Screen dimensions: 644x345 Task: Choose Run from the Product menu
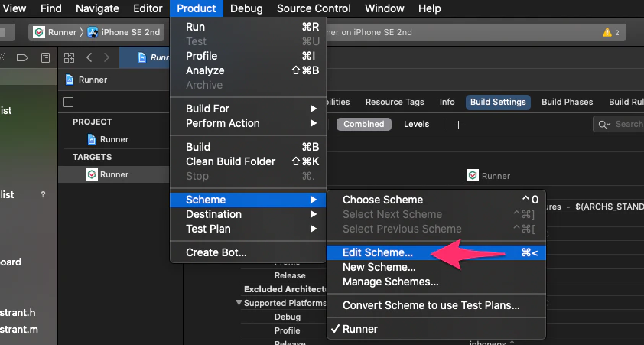click(x=248, y=27)
